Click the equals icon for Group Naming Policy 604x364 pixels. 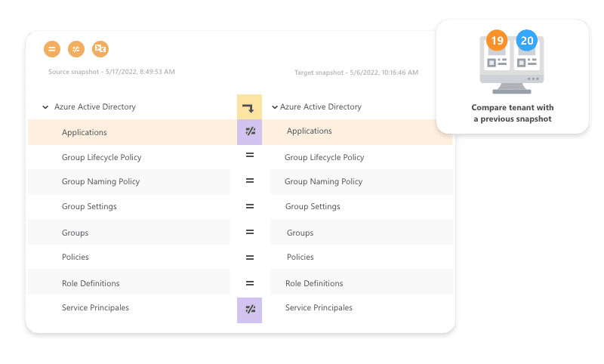(x=250, y=180)
